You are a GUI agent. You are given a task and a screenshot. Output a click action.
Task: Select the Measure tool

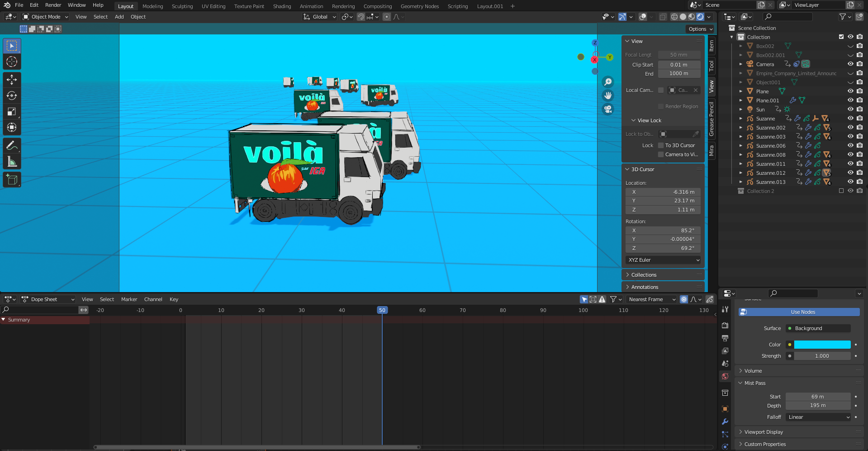click(12, 161)
